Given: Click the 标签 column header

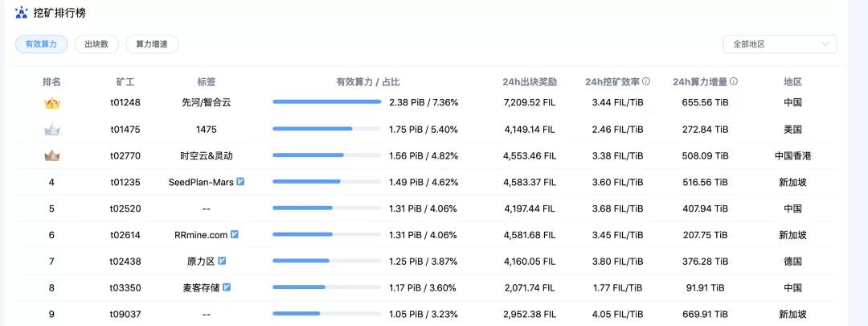Looking at the screenshot, I should pos(206,82).
